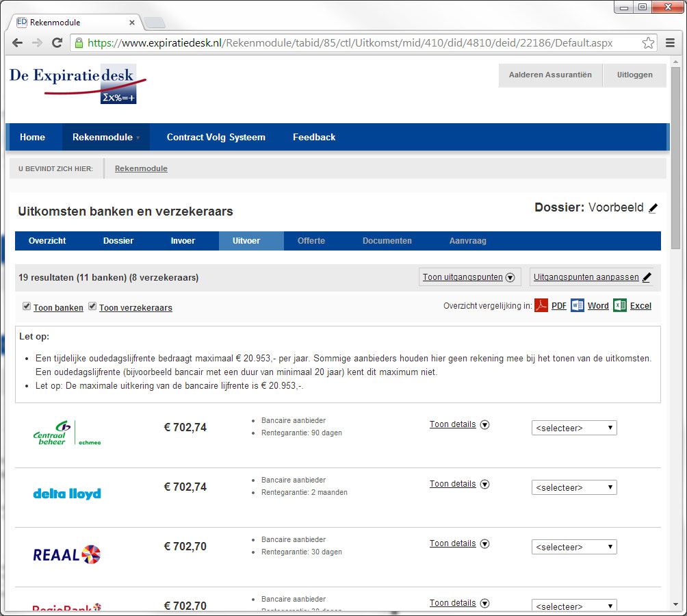Open the Aanvraag tab
The height and width of the screenshot is (616, 687).
pos(468,241)
